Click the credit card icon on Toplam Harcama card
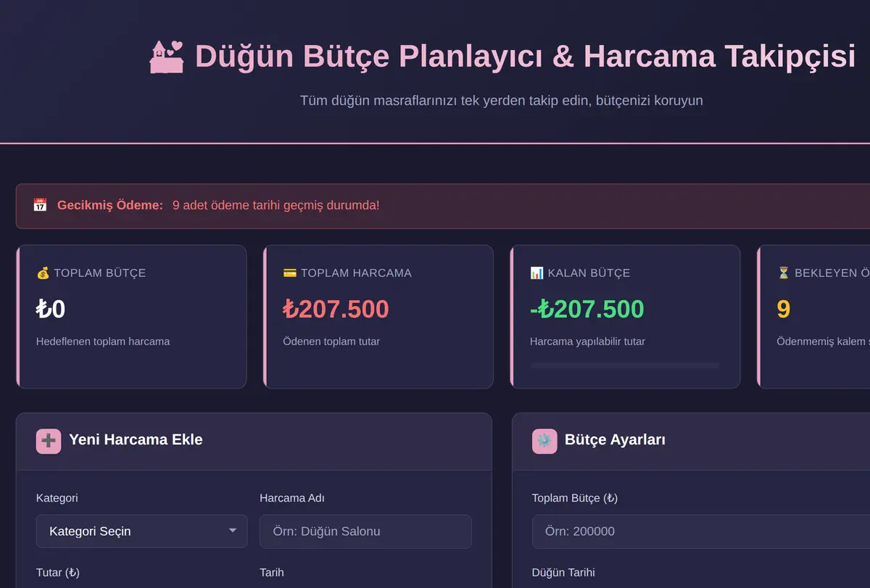 tap(290, 273)
